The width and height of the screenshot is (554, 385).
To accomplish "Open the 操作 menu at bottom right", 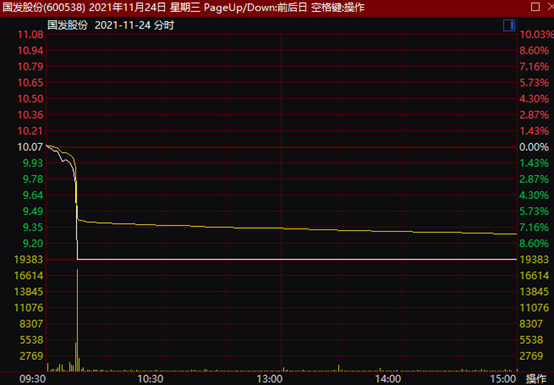I will [536, 379].
